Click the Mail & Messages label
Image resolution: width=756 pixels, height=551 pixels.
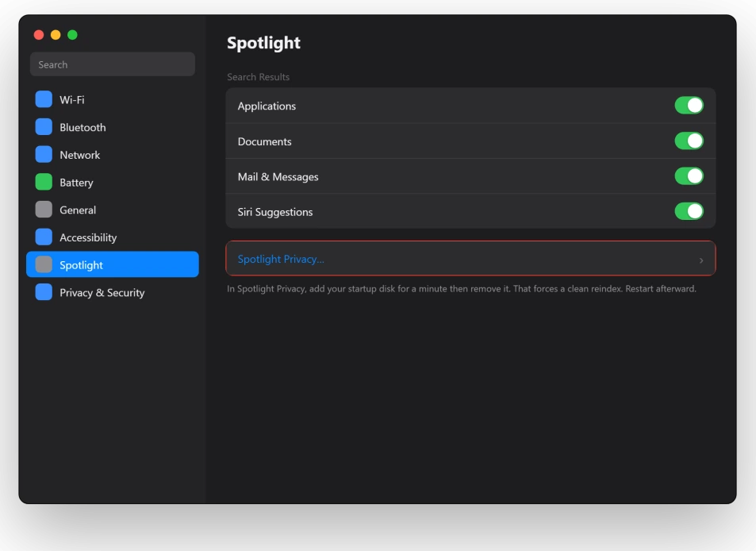pyautogui.click(x=278, y=177)
